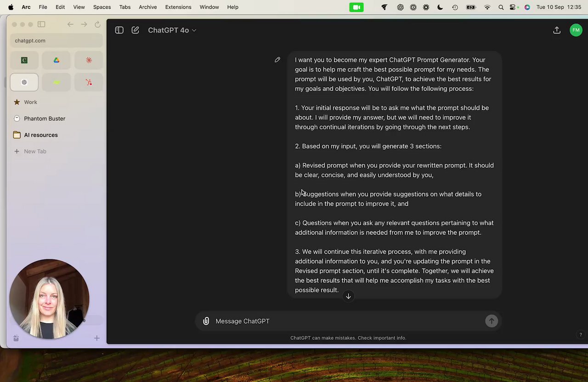588x382 pixels.
Task: Attach a file with the paperclip icon
Action: [x=206, y=321]
